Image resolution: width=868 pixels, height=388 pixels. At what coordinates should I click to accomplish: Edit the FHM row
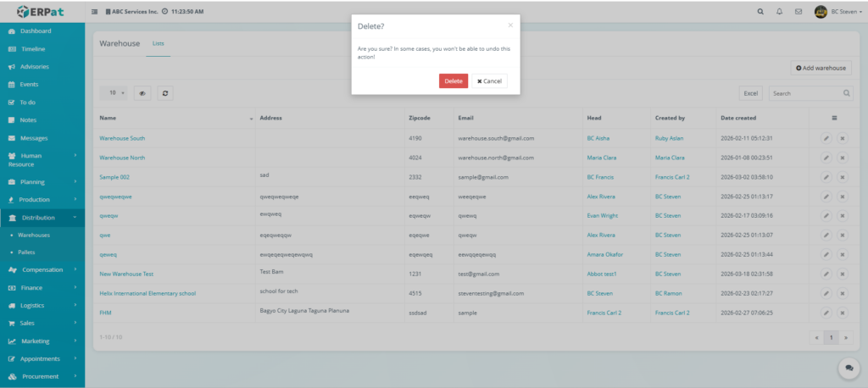[x=826, y=313]
